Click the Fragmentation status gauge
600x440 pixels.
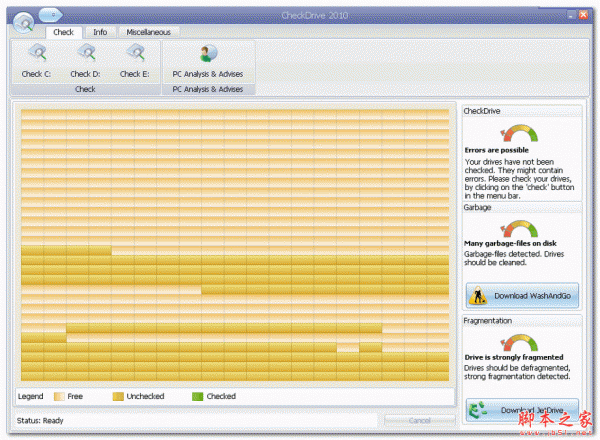519,340
